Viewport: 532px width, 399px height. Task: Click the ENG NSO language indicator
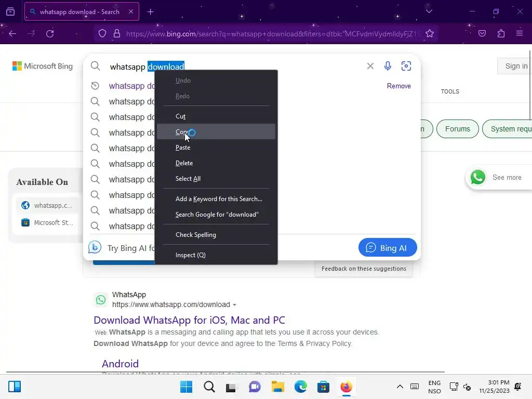pyautogui.click(x=434, y=387)
